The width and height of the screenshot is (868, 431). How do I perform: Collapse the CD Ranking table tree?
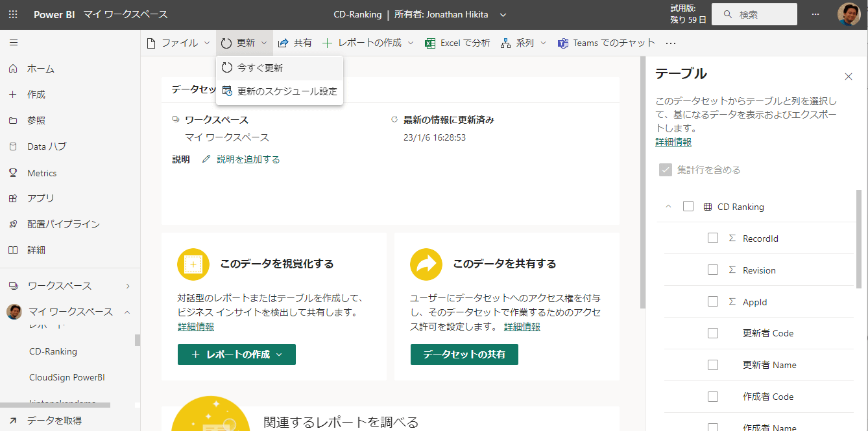click(x=668, y=207)
